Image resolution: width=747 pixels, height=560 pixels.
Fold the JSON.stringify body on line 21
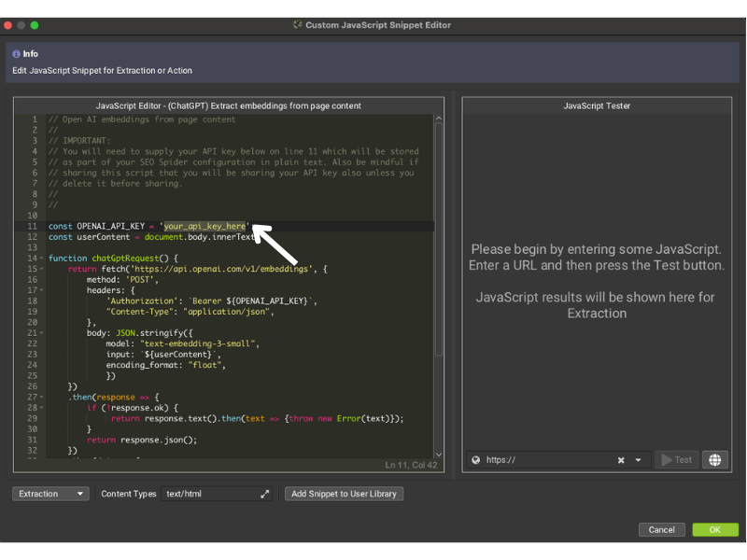[x=40, y=333]
